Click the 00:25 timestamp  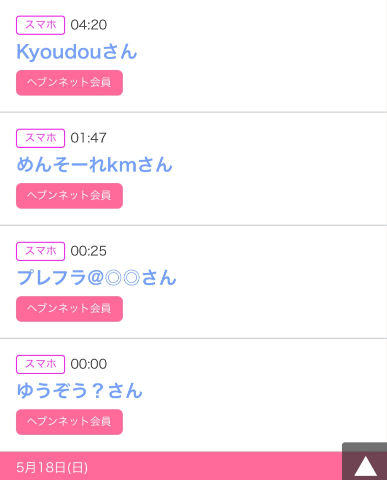(89, 251)
